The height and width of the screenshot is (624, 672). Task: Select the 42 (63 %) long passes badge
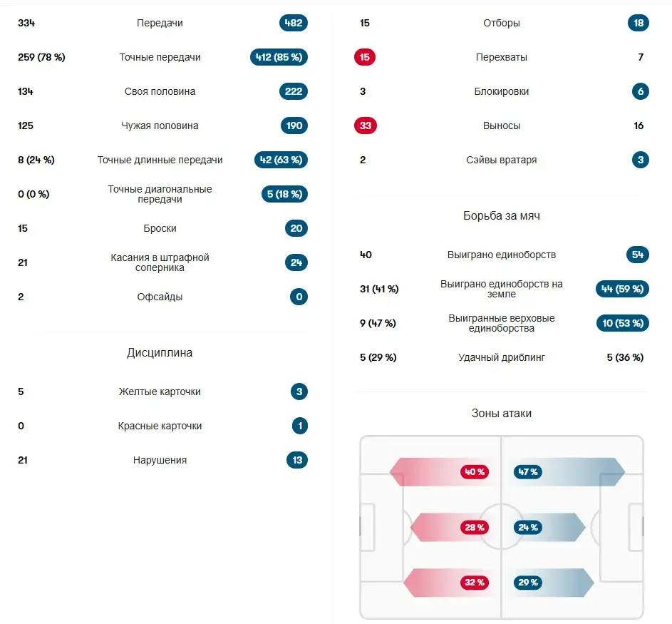(x=281, y=160)
